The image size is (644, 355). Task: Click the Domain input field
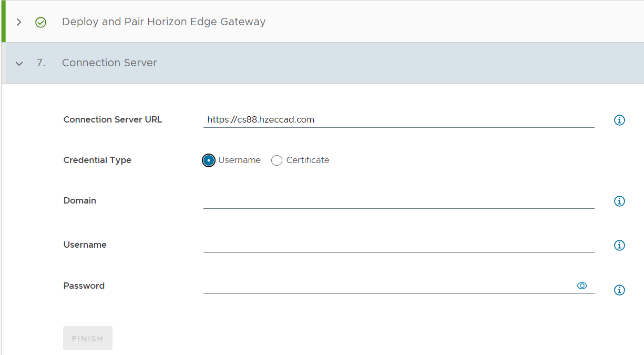point(398,201)
